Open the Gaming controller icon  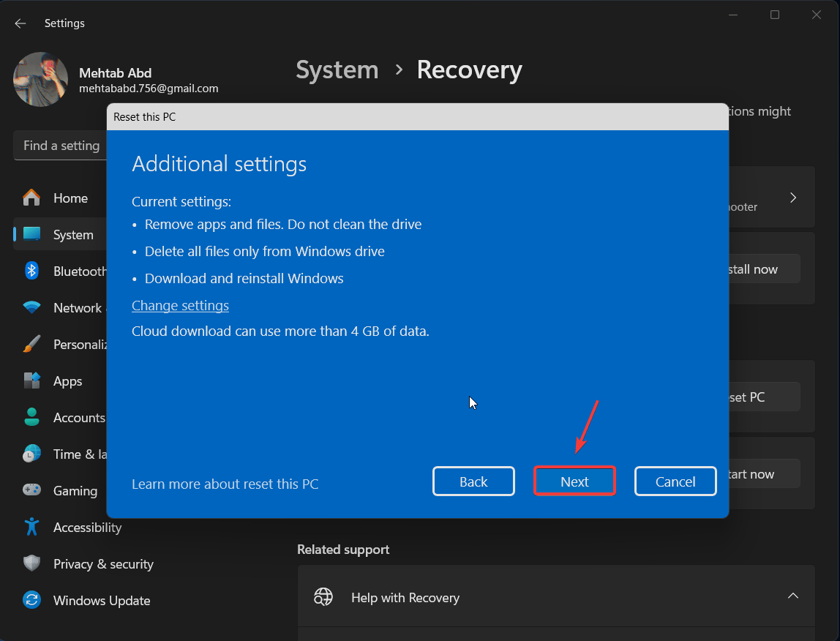pos(31,490)
